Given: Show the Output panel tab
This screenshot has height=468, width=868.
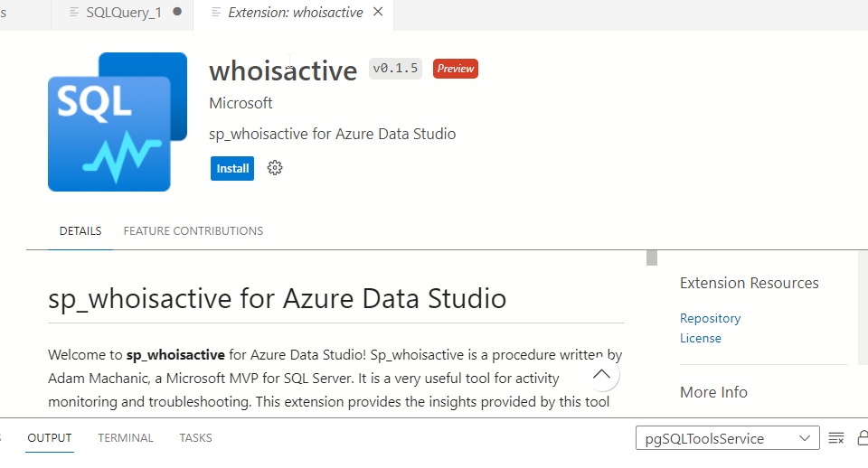Looking at the screenshot, I should [x=50, y=438].
